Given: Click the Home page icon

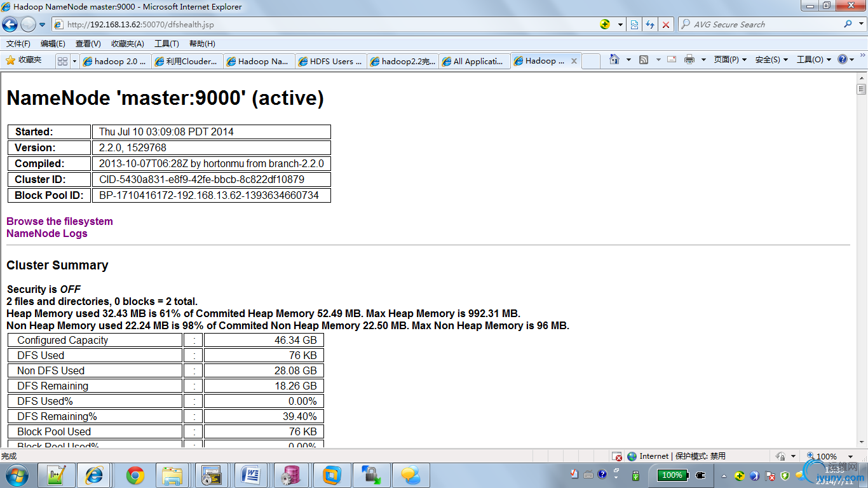Looking at the screenshot, I should [x=614, y=59].
